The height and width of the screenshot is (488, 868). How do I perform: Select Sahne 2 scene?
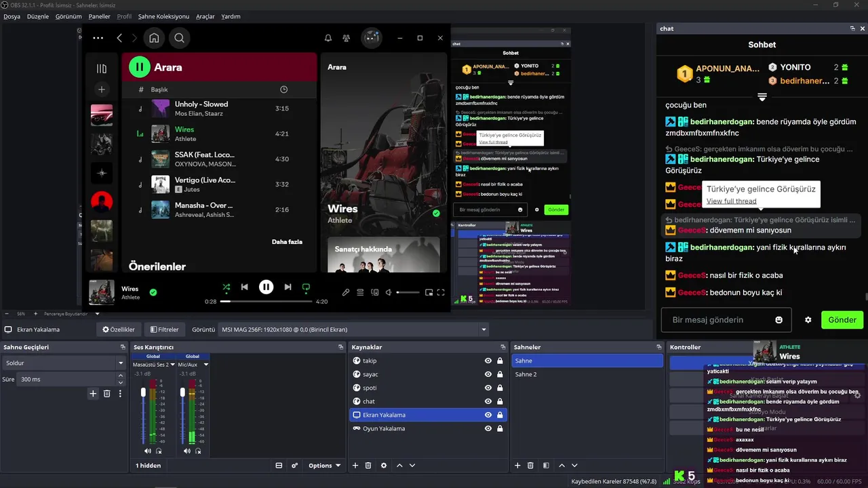[x=587, y=374]
